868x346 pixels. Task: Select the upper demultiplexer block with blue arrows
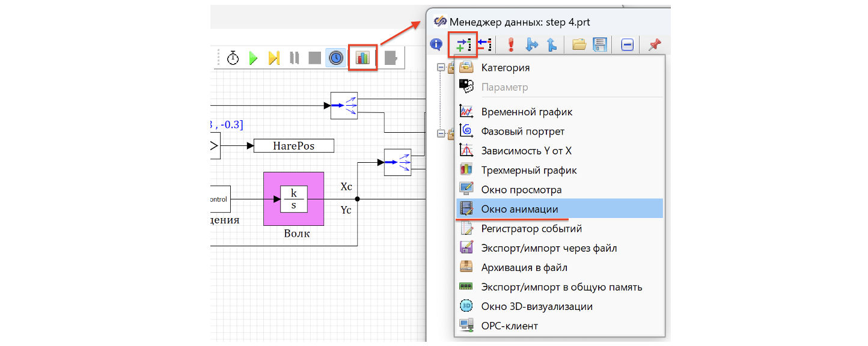tap(344, 105)
